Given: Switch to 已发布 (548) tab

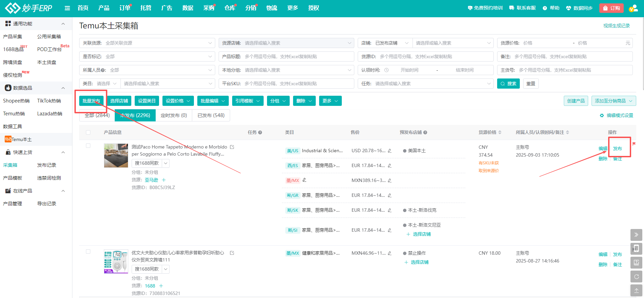Looking at the screenshot, I should [211, 115].
